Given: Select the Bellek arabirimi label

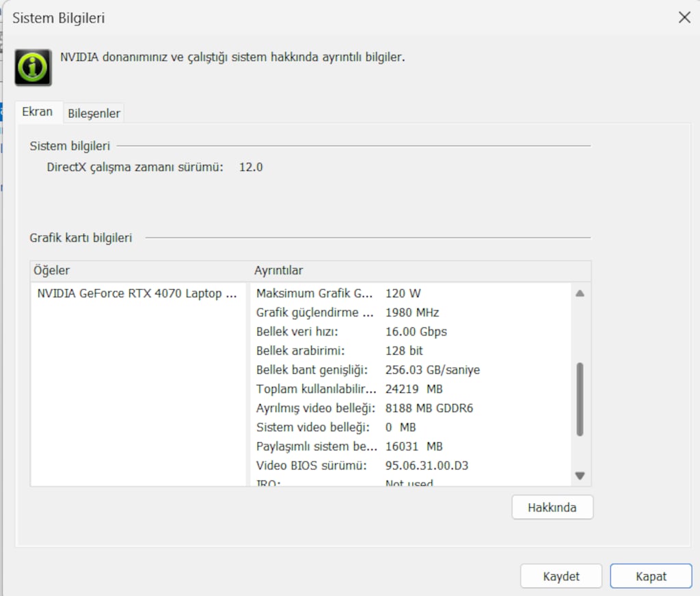Looking at the screenshot, I should click(x=301, y=351).
